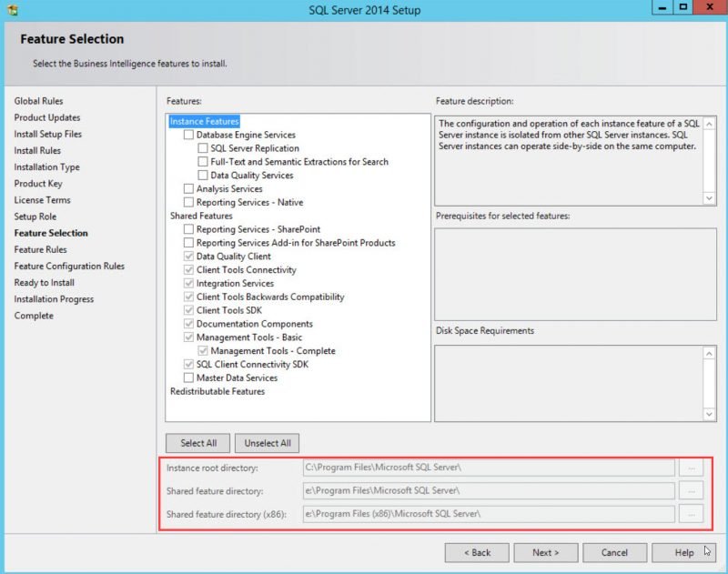Select the Redistributable Features tree node

pos(217,391)
